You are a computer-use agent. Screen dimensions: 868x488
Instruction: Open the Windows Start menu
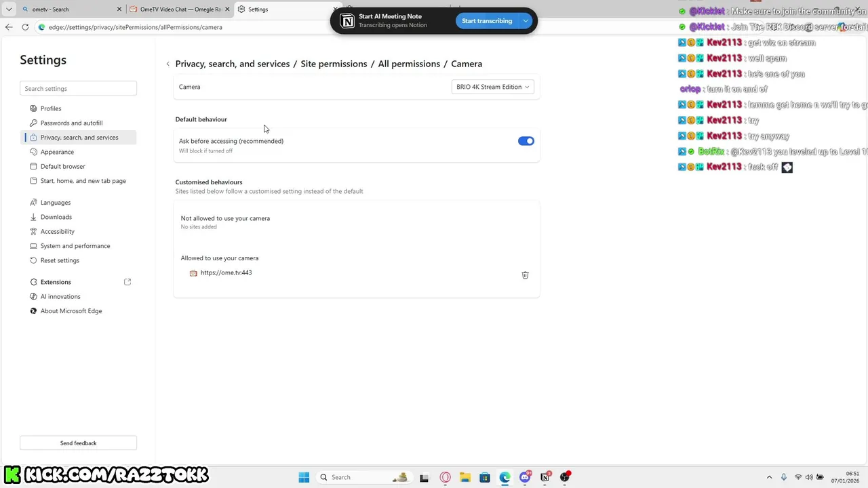304,477
